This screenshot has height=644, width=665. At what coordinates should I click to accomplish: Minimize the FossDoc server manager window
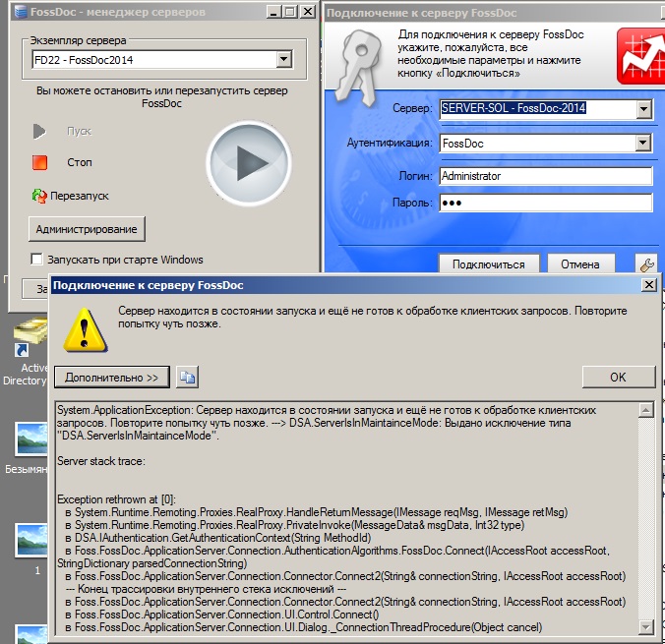coord(274,12)
